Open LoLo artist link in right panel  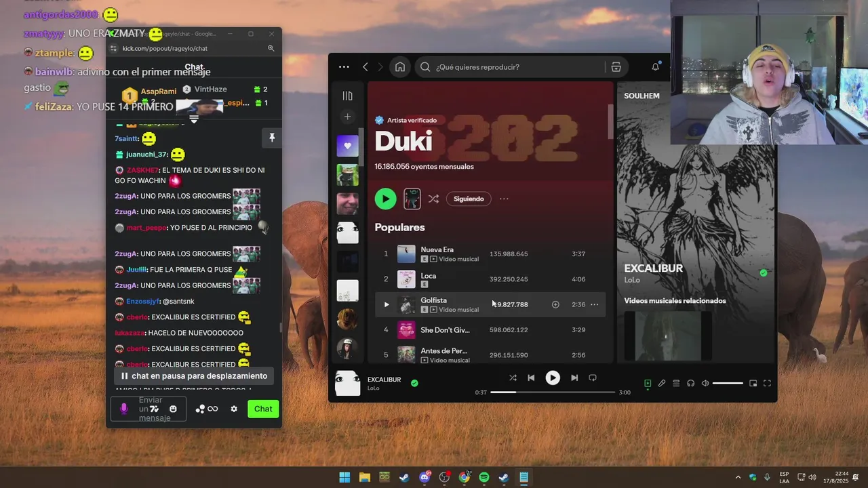[632, 280]
